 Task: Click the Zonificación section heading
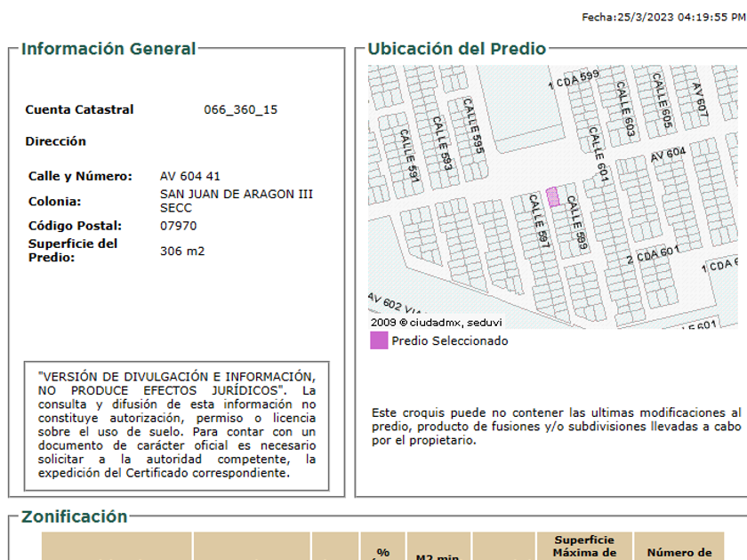pyautogui.click(x=75, y=516)
